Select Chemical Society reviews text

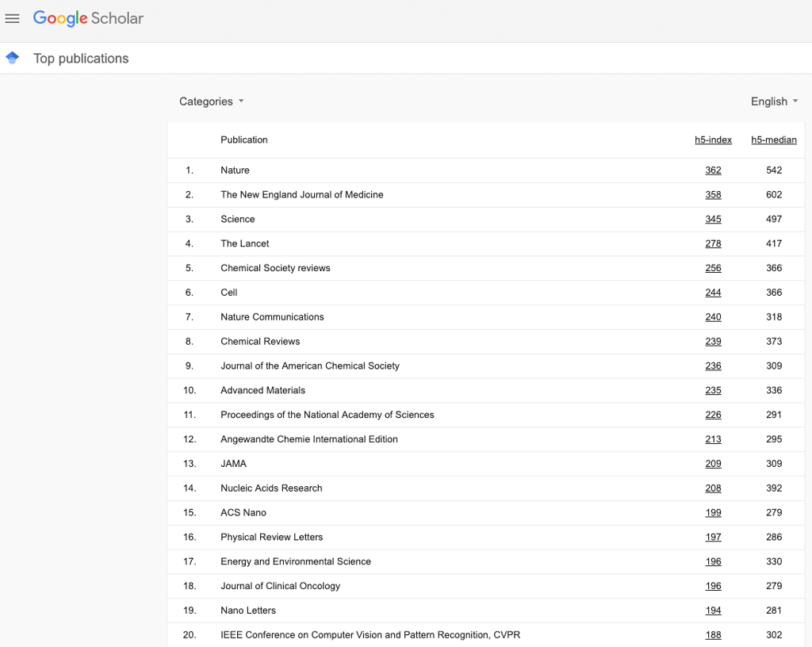[x=275, y=268]
